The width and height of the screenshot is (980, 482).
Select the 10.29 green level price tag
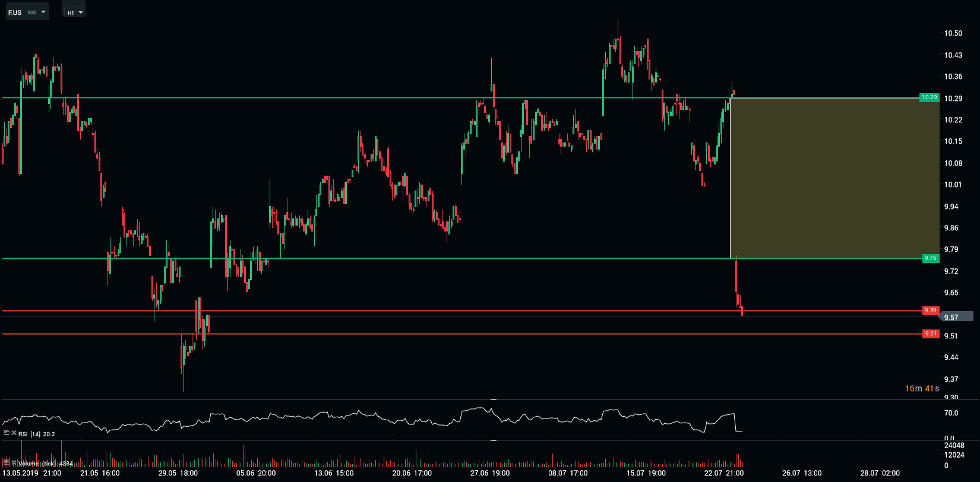(930, 97)
